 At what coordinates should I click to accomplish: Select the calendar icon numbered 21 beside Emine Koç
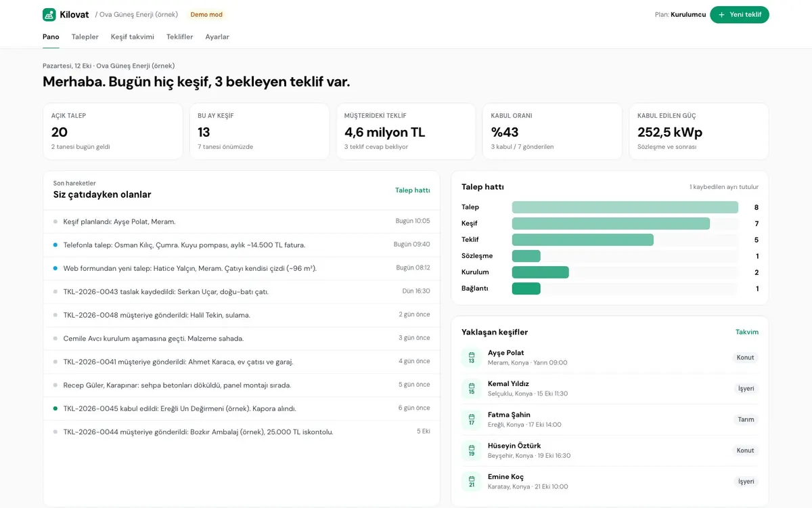(472, 482)
